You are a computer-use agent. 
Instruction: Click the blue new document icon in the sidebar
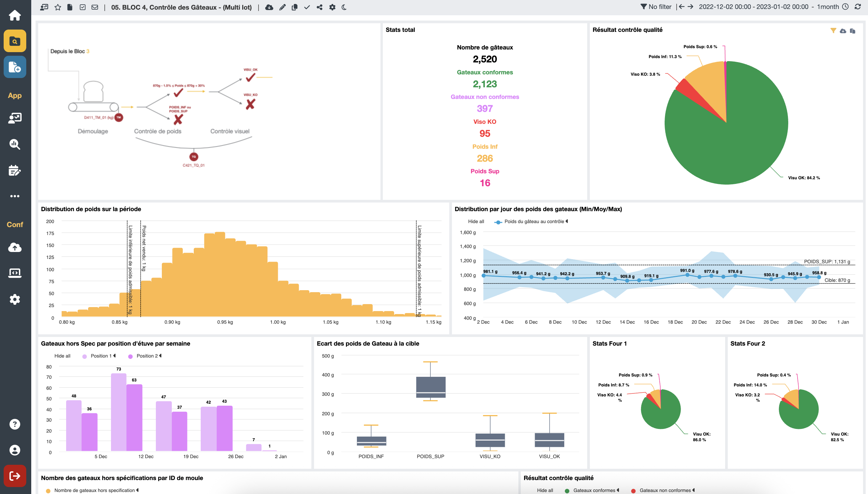[x=15, y=67]
